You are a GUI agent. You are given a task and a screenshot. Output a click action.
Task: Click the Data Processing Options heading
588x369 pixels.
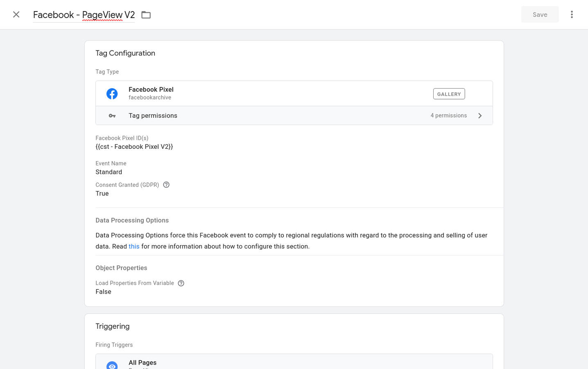pos(132,221)
